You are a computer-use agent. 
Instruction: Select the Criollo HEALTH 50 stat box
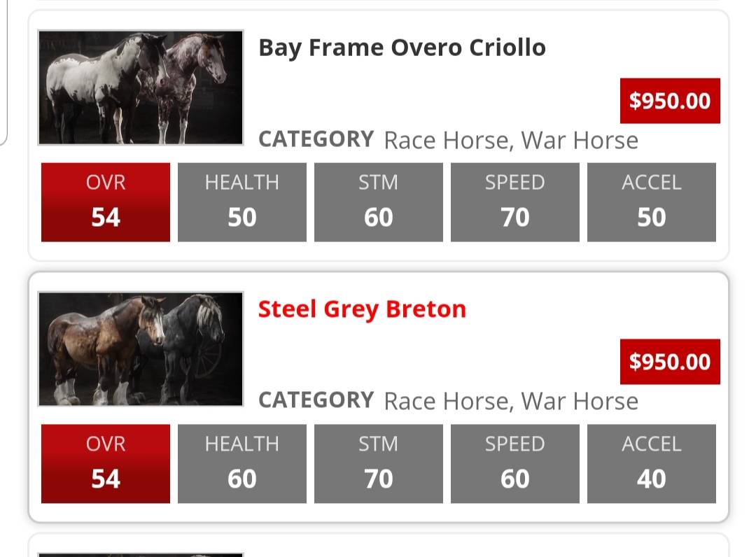pyautogui.click(x=242, y=202)
